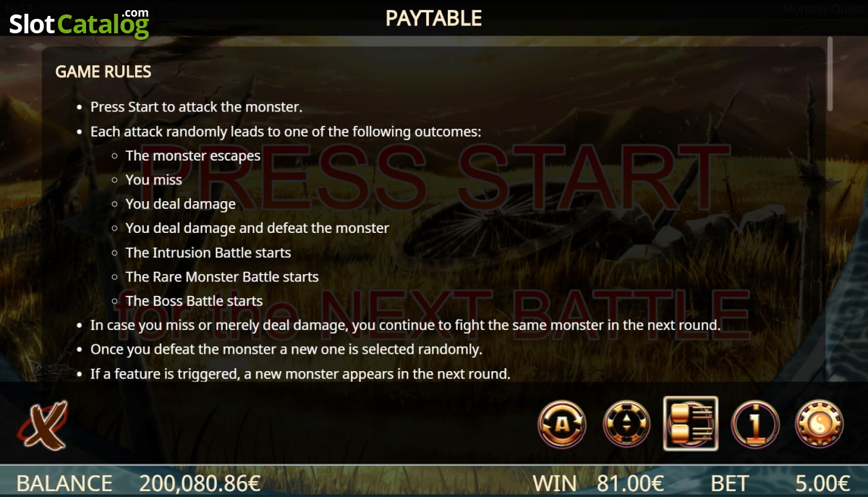Screen dimensions: 868x497
Task: Click 'The Intrusion Battle starts' rule line
Action: tap(208, 252)
